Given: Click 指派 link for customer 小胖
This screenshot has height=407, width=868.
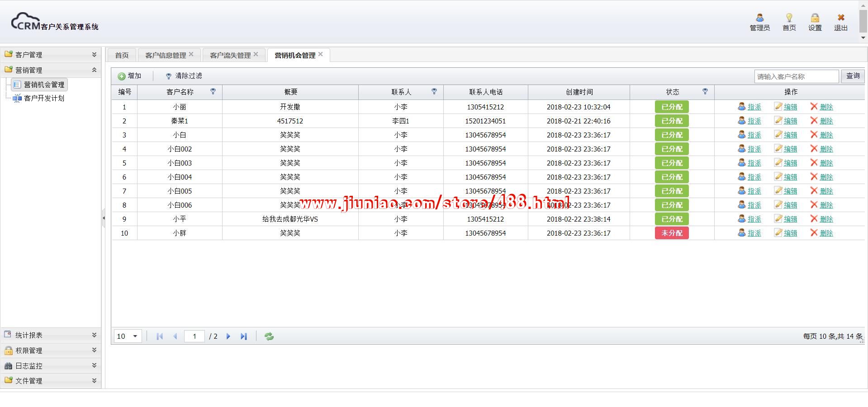Looking at the screenshot, I should point(754,233).
